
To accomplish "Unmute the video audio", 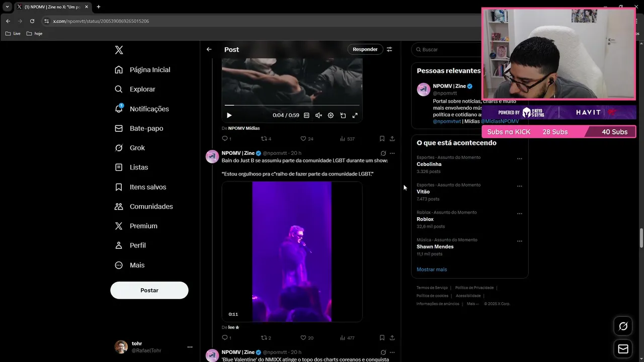I will [318, 115].
